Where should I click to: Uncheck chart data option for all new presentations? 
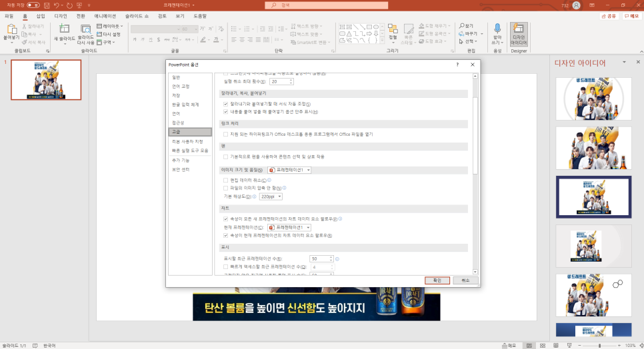[225, 219]
